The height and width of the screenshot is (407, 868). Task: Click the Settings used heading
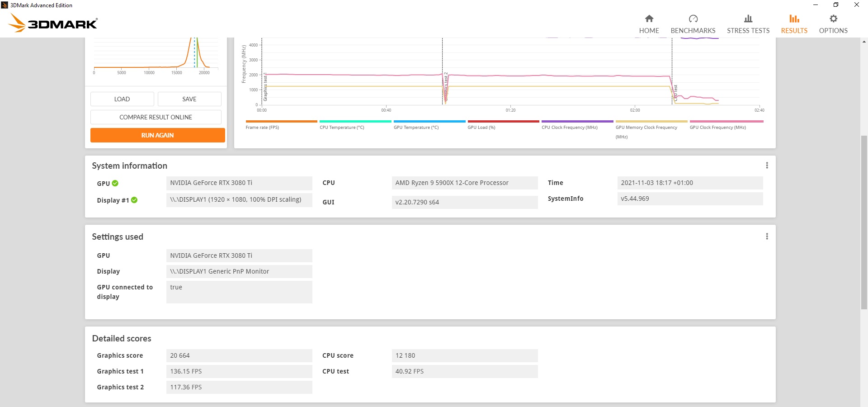118,237
